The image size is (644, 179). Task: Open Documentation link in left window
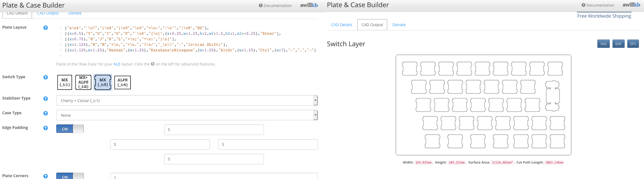click(275, 6)
